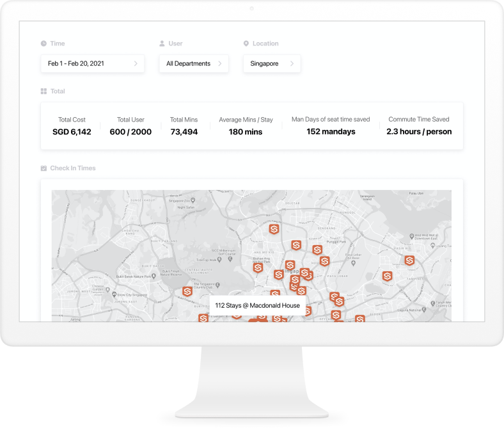Click the Wild Wild Wet map pin
The height and width of the screenshot is (430, 504).
tap(411, 236)
